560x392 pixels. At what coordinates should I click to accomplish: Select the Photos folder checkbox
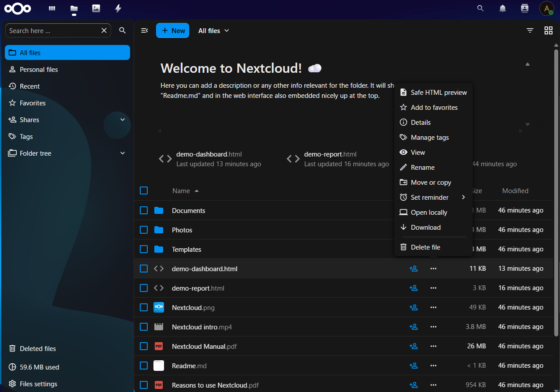tap(144, 230)
